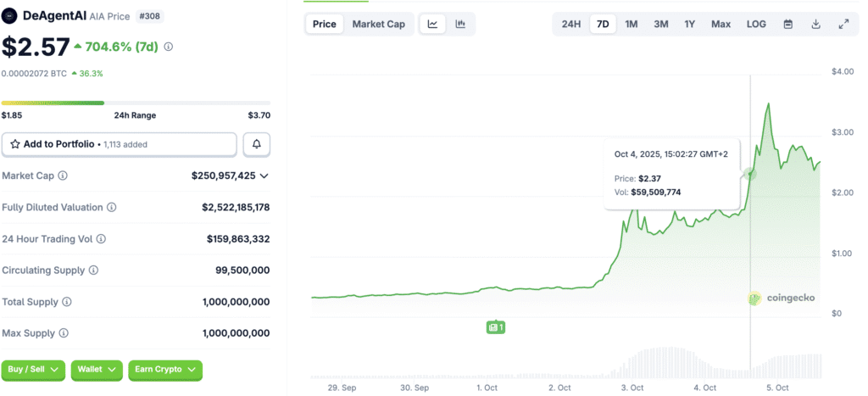Select the 1Y time range
The width and height of the screenshot is (868, 396).
coord(690,24)
